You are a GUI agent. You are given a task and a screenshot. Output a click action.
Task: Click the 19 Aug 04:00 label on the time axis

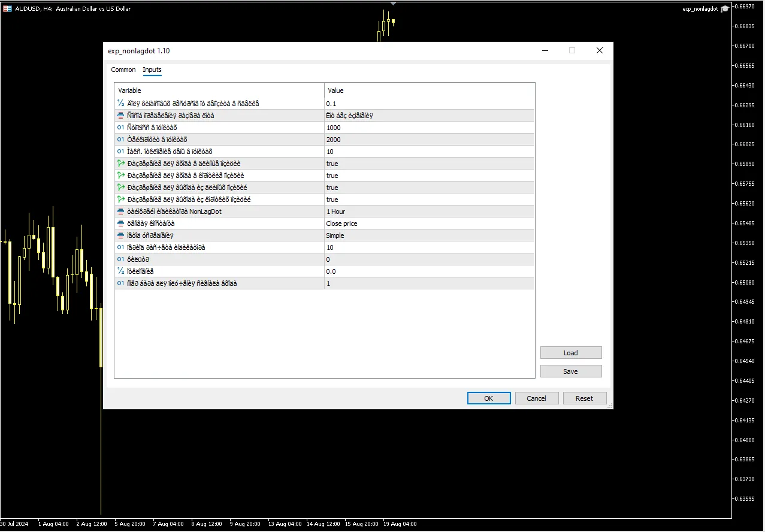pyautogui.click(x=400, y=524)
